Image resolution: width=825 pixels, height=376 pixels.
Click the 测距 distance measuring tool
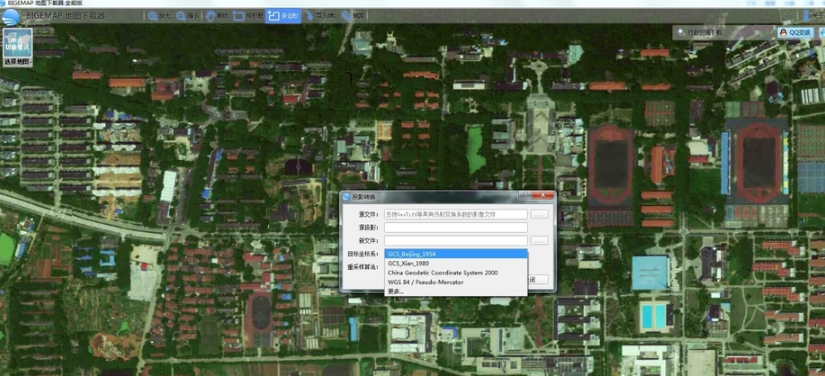point(353,16)
